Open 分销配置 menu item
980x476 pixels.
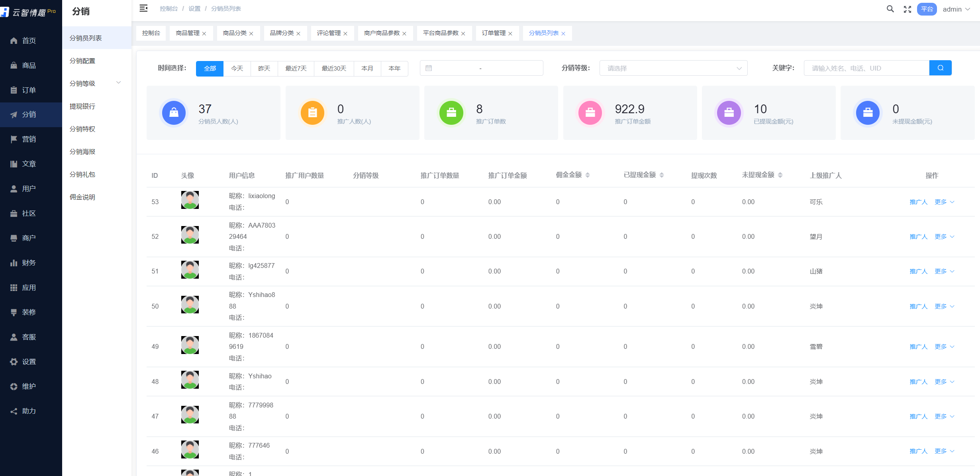coord(82,61)
